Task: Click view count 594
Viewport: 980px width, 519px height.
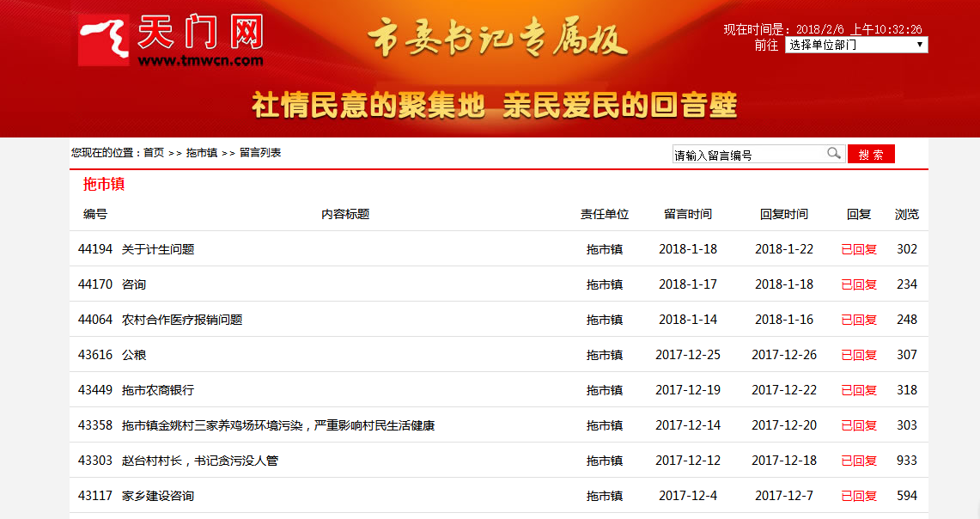Action: pos(907,496)
